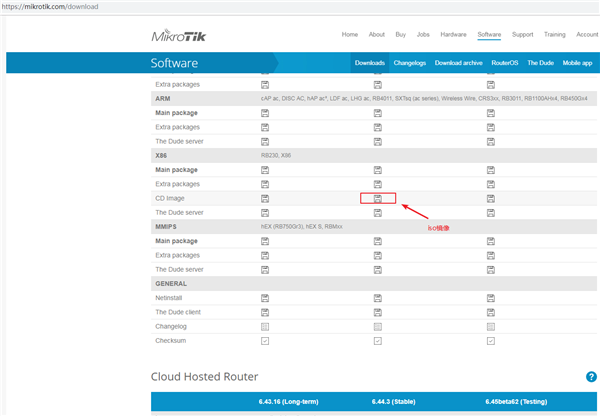Download The Dude client Stable version

pyautogui.click(x=378, y=312)
